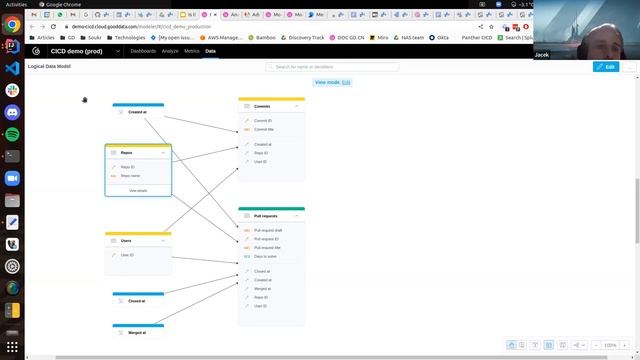The height and width of the screenshot is (360, 640).
Task: Collapse the Repos dataset chevron
Action: click(163, 153)
